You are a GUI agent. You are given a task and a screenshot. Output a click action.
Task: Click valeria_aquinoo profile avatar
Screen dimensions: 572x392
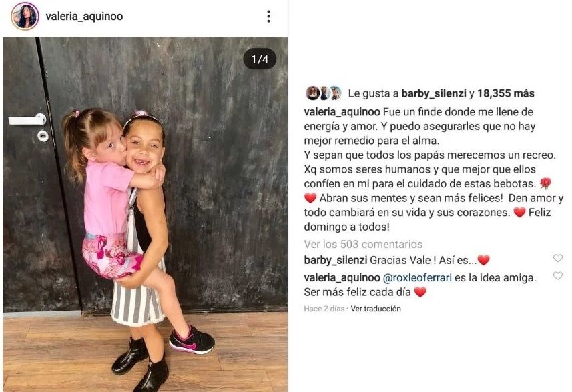coord(25,16)
